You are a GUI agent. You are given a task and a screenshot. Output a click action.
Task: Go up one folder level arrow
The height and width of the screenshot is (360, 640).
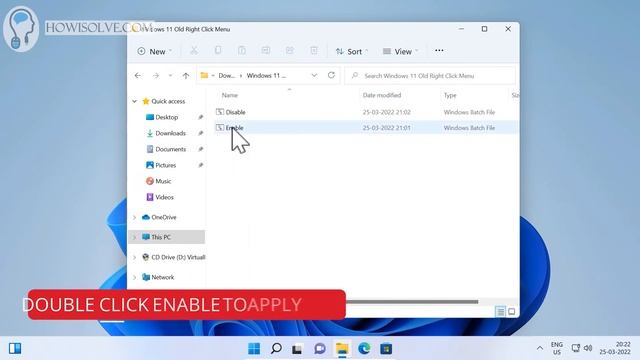coord(186,76)
